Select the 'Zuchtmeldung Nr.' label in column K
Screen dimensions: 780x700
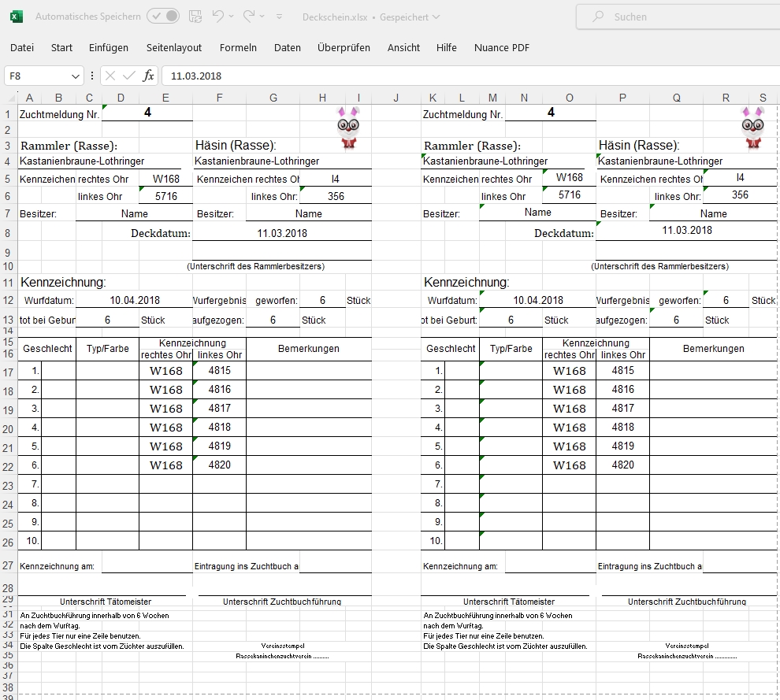463,114
